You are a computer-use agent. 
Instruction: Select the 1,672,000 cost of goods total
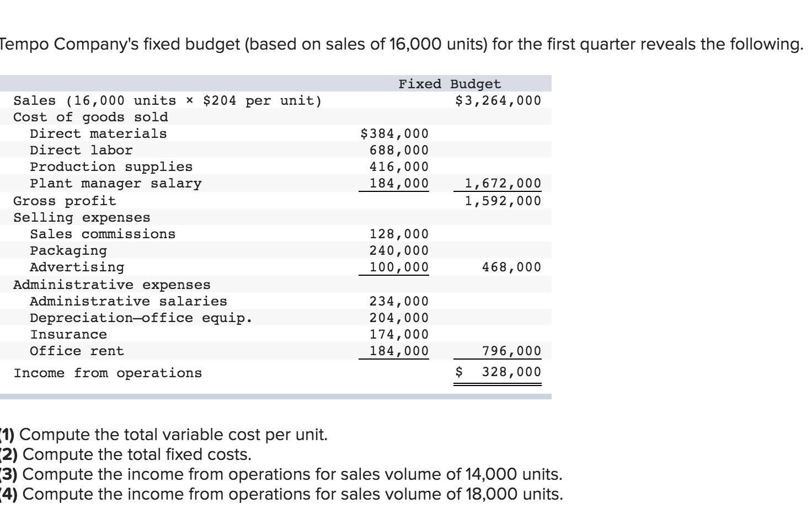coord(503,183)
